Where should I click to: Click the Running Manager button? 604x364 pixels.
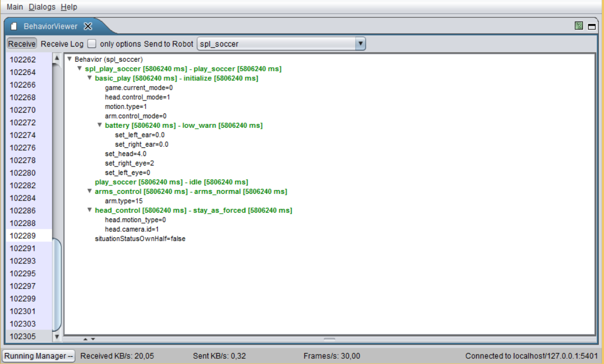(x=39, y=356)
